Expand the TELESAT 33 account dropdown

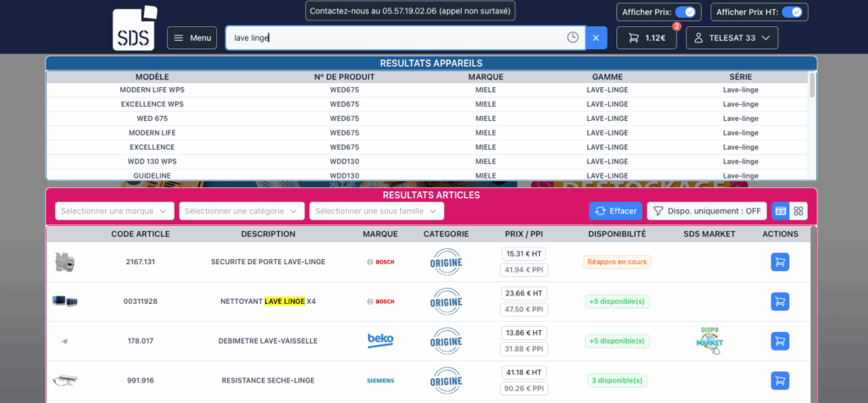coord(732,38)
